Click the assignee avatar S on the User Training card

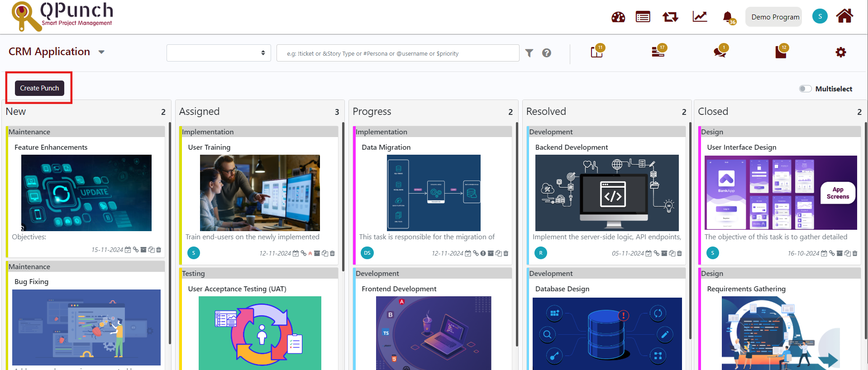coord(194,253)
